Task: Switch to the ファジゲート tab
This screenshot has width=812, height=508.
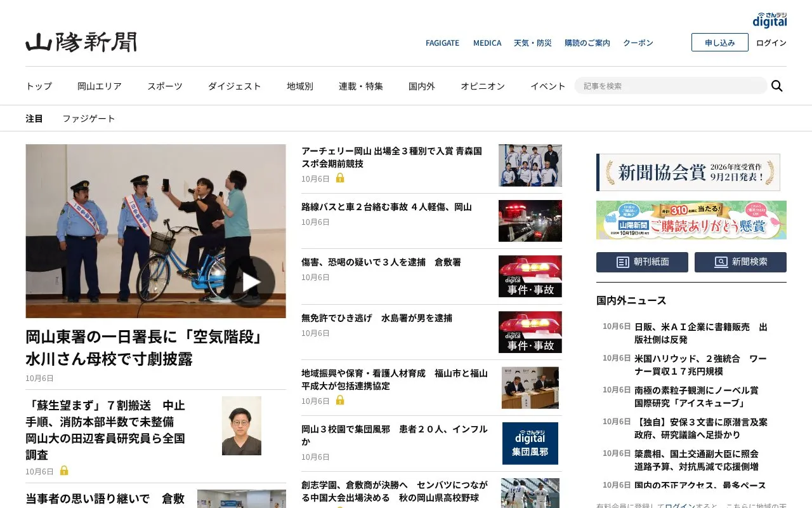Action: point(89,119)
